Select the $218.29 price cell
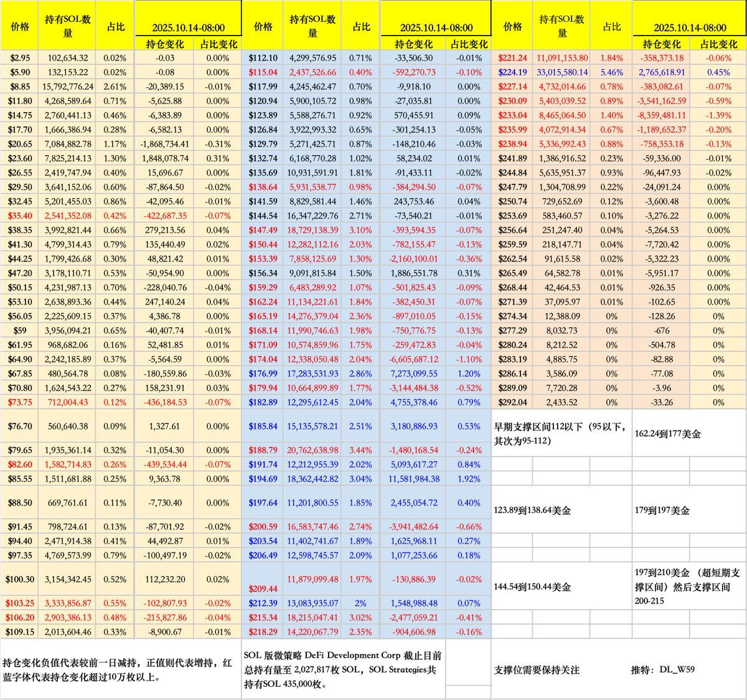Viewport: 747px width, 700px height. coord(263,631)
